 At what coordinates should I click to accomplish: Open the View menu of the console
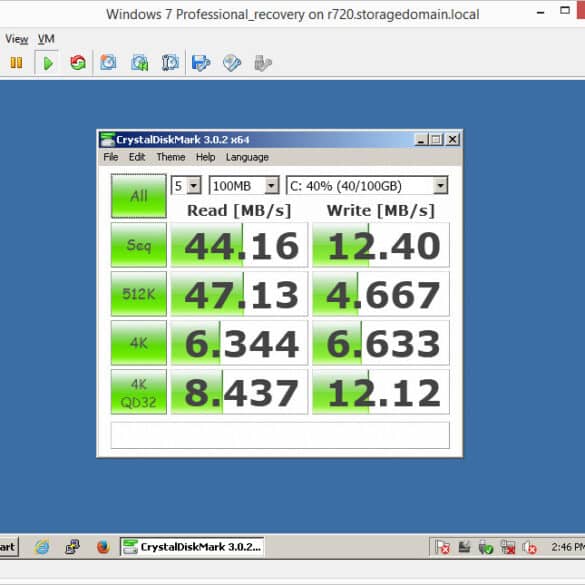point(16,38)
